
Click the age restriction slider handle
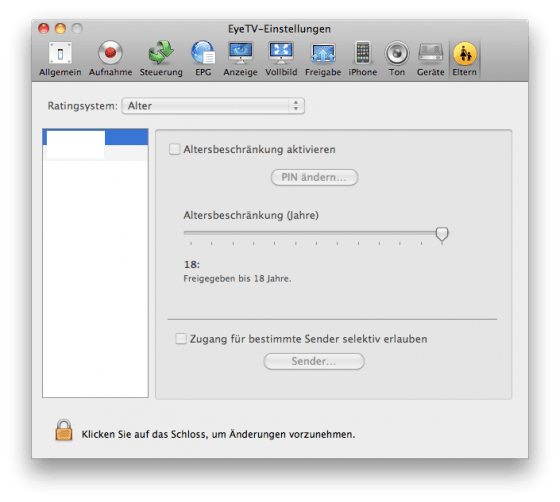(x=442, y=235)
